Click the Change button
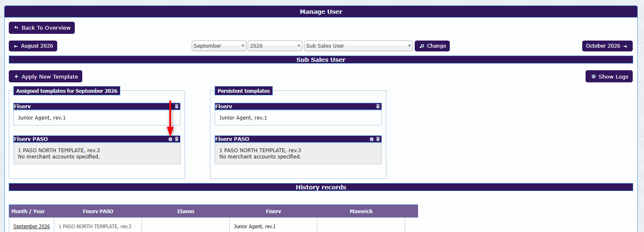The image size is (644, 232). pos(432,46)
